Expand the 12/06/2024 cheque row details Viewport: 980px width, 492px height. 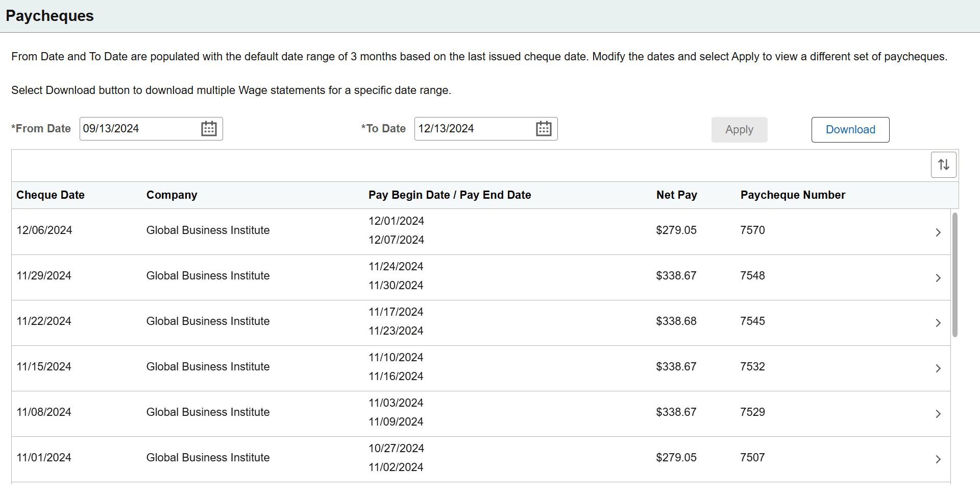click(938, 232)
